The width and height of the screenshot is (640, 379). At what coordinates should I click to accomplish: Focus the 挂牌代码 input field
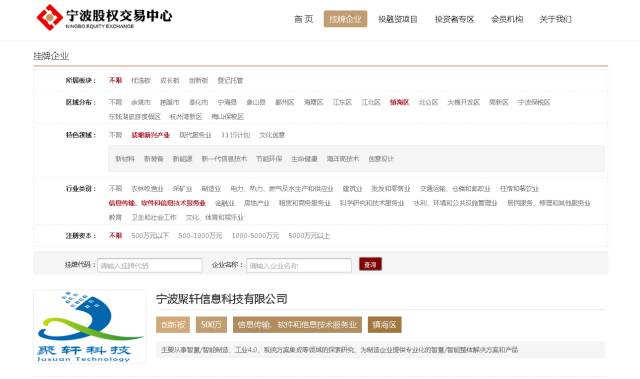click(150, 266)
